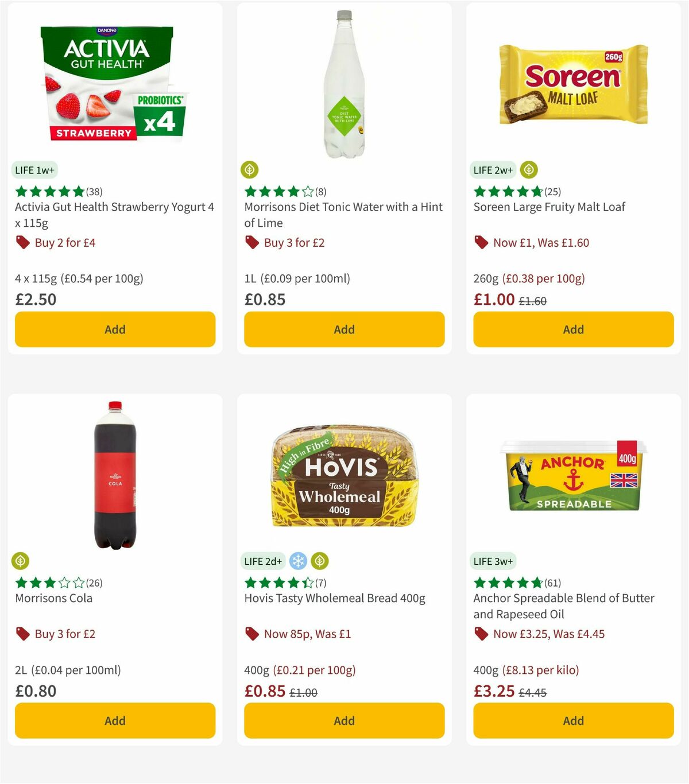
Task: Click the leaf icon beside the snowflake on Hovis
Action: 319,561
